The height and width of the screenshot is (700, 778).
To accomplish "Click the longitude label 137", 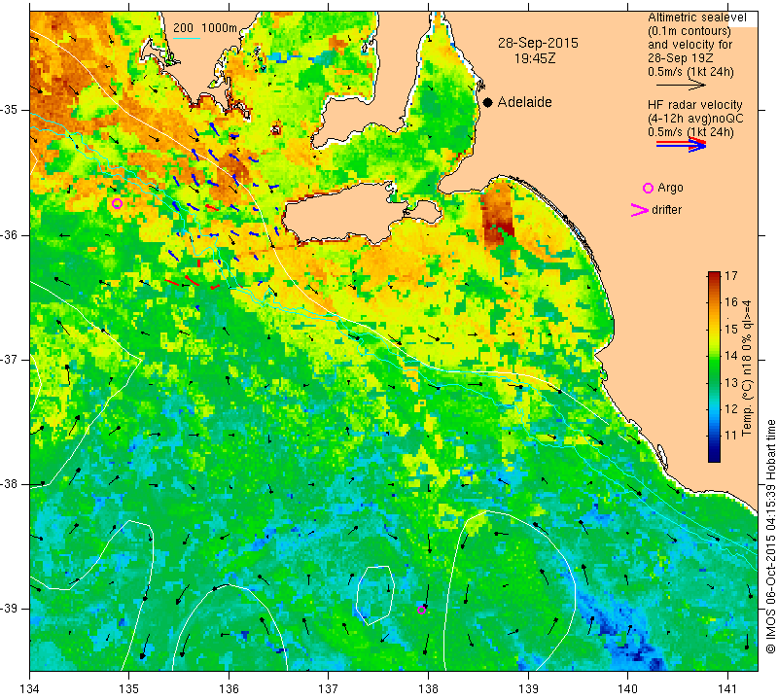I will pyautogui.click(x=329, y=689).
